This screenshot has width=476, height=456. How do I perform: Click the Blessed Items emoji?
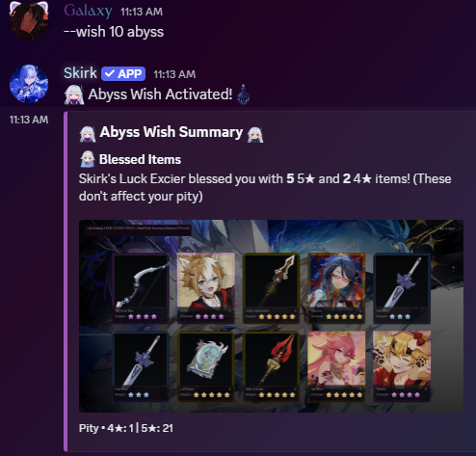pyautogui.click(x=87, y=159)
